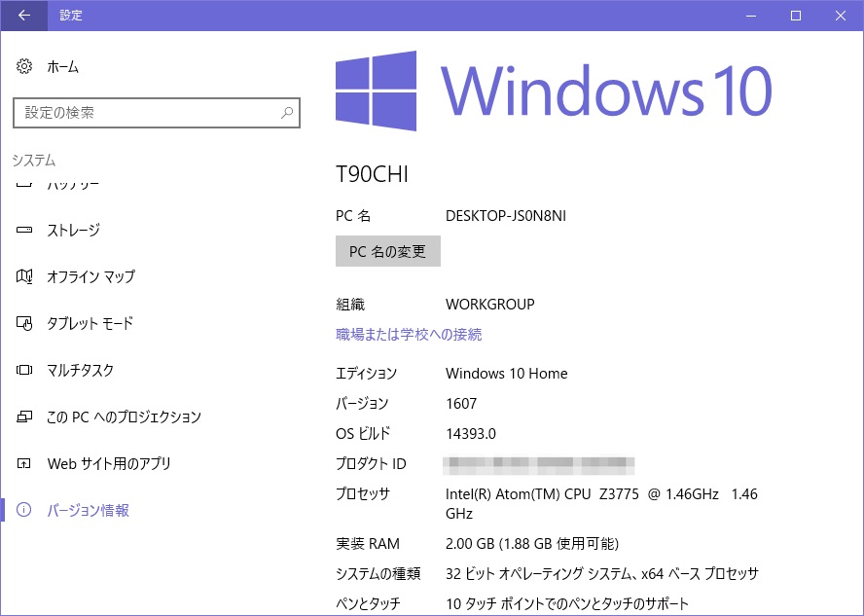Image resolution: width=864 pixels, height=616 pixels.
Task: Select the Web サイト用のアプリ icon
Action: 23,463
